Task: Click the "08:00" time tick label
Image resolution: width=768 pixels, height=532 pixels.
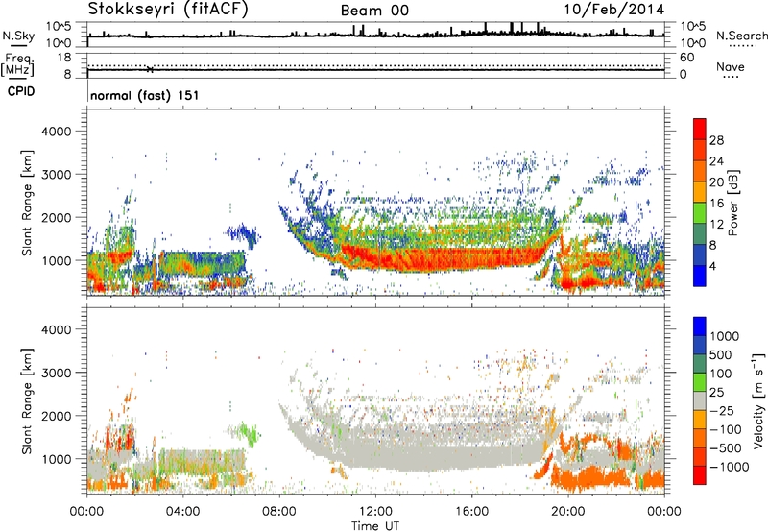Action: coord(279,512)
